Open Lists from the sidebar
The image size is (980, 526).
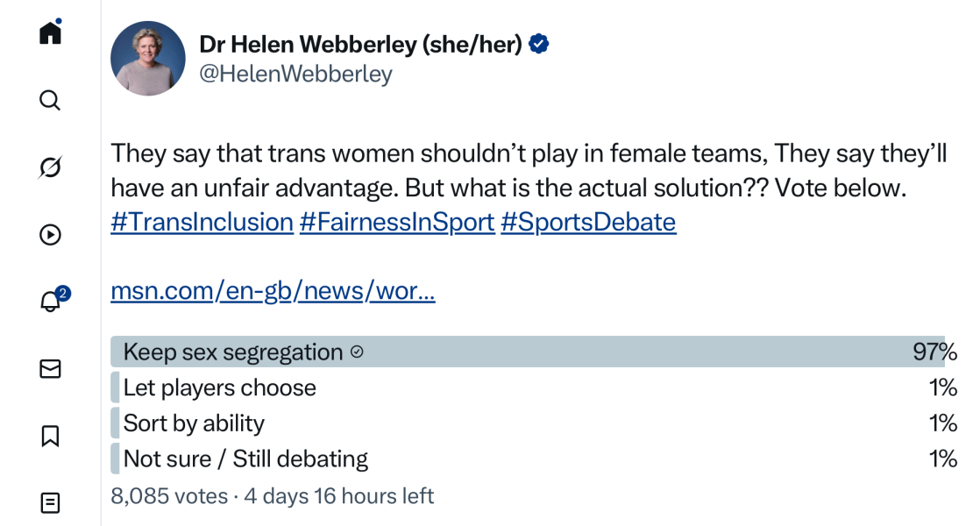(x=50, y=502)
